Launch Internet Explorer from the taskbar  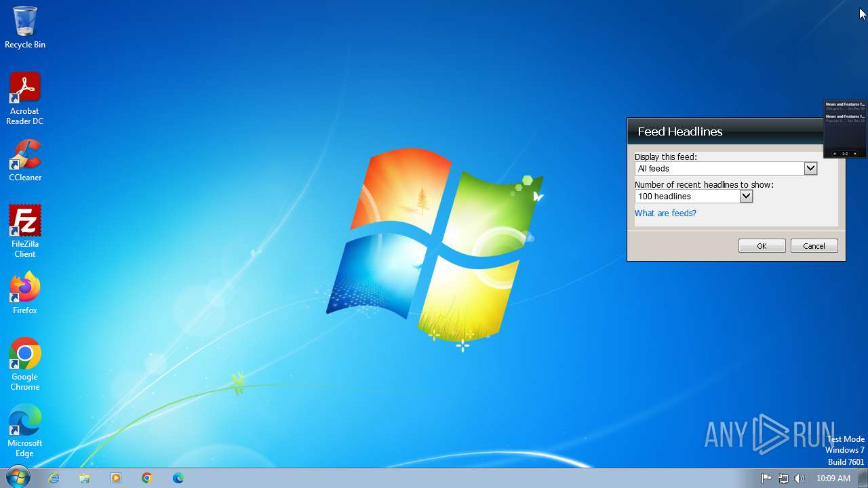(54, 478)
